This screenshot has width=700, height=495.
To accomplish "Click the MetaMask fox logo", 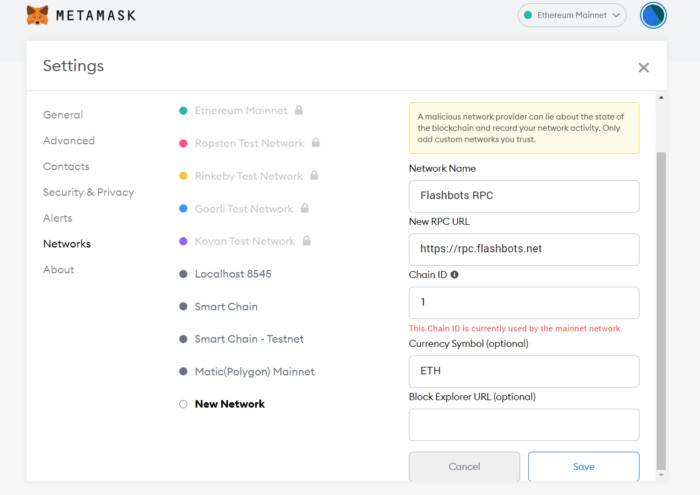I will [x=38, y=15].
